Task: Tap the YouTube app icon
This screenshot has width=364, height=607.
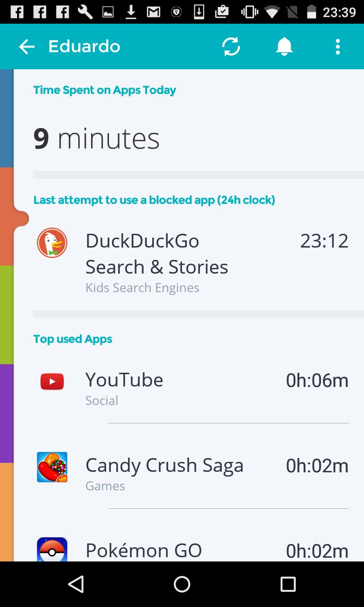Action: [52, 381]
